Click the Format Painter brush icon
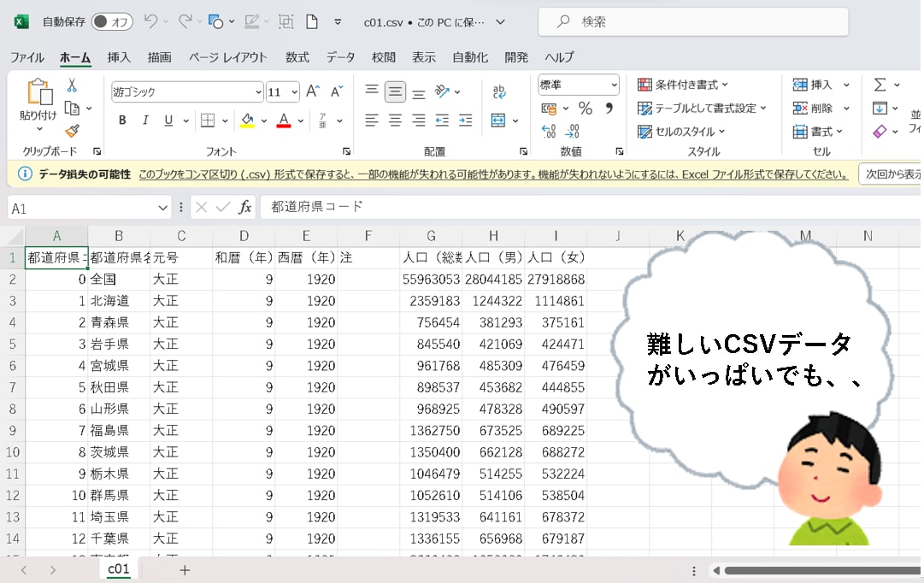Viewport: 924px width, 583px height. coord(72,131)
